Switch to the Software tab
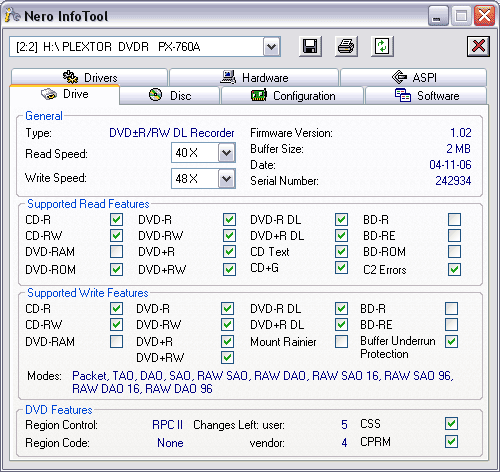 (x=426, y=96)
